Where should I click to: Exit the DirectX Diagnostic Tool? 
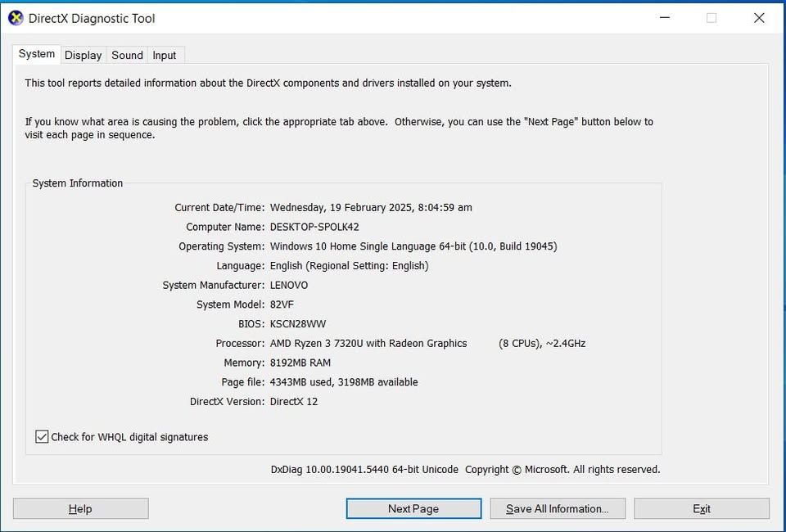point(702,508)
